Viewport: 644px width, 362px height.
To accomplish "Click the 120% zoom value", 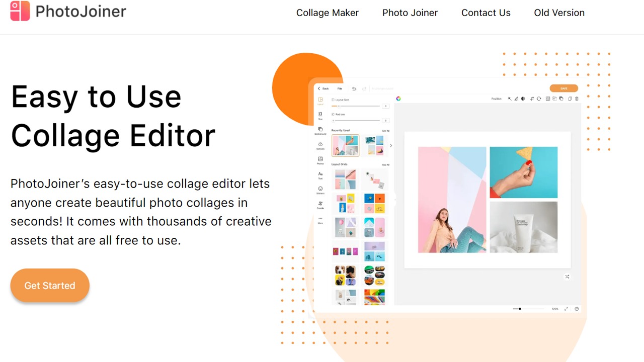I will [x=555, y=309].
